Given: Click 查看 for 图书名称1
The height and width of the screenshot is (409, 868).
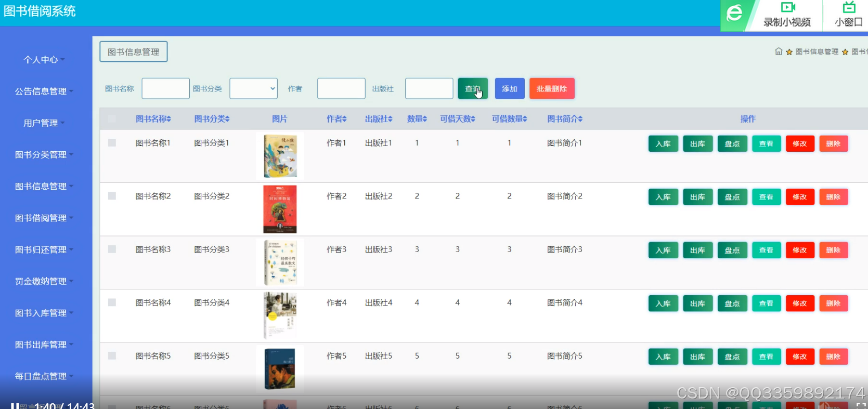Looking at the screenshot, I should (766, 143).
